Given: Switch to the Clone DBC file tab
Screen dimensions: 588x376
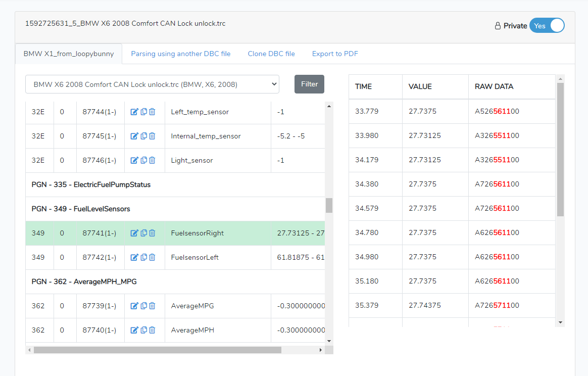Looking at the screenshot, I should [x=271, y=53].
